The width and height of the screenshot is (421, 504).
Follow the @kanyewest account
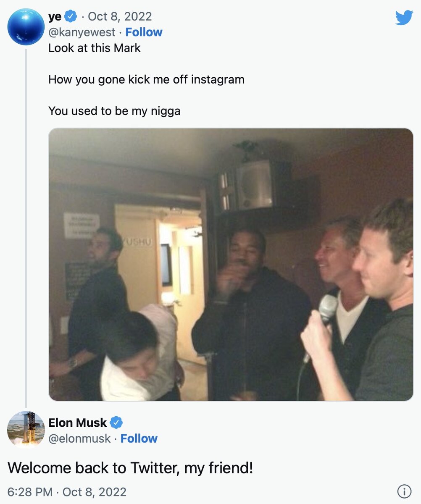pos(144,32)
